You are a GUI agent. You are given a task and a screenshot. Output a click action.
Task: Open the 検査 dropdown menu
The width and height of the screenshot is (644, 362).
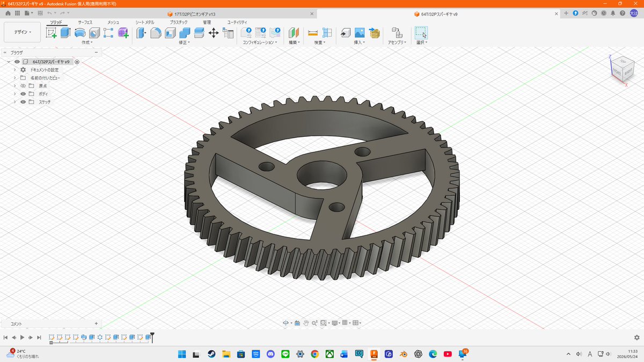pyautogui.click(x=320, y=42)
